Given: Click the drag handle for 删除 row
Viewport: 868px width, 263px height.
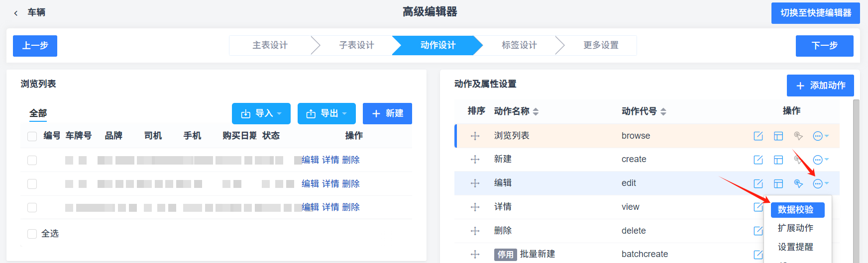Looking at the screenshot, I should [x=475, y=231].
